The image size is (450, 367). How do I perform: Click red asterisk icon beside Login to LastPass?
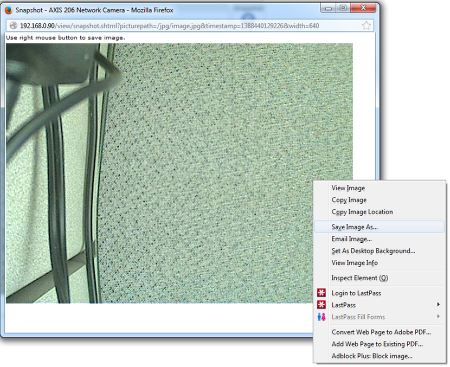click(x=321, y=293)
